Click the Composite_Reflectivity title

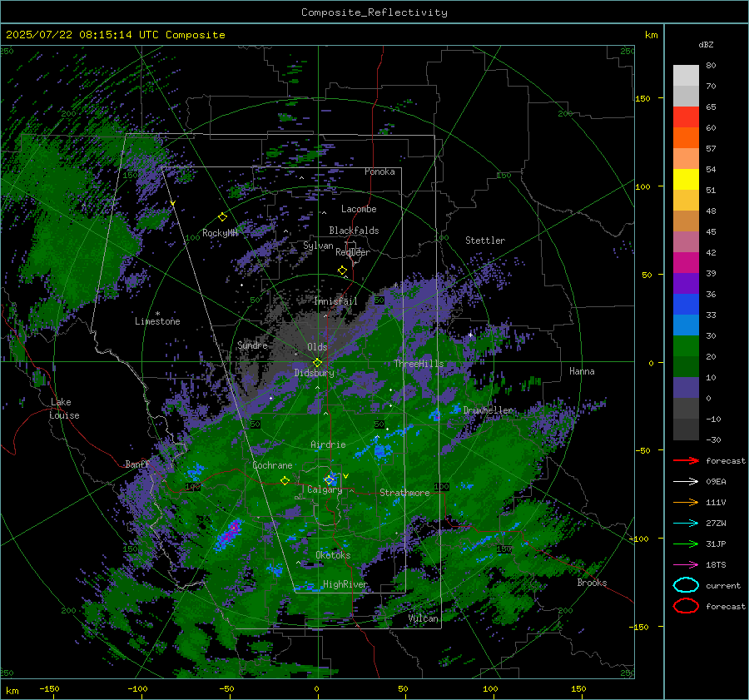(374, 12)
